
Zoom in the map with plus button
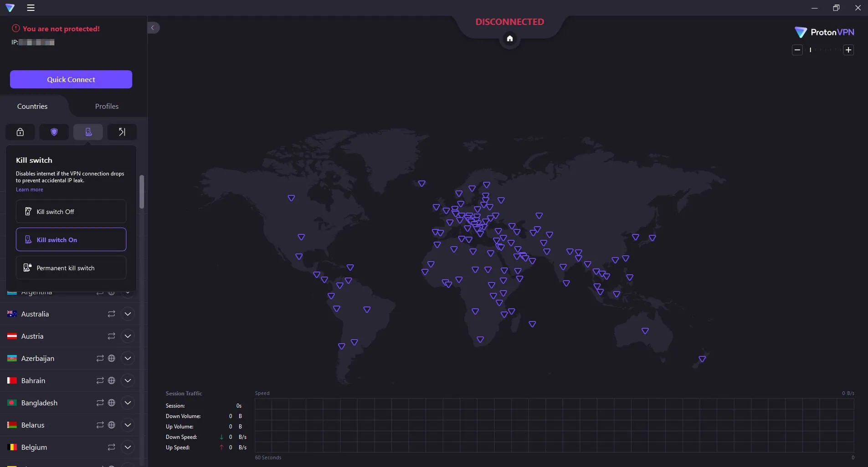[x=848, y=50]
